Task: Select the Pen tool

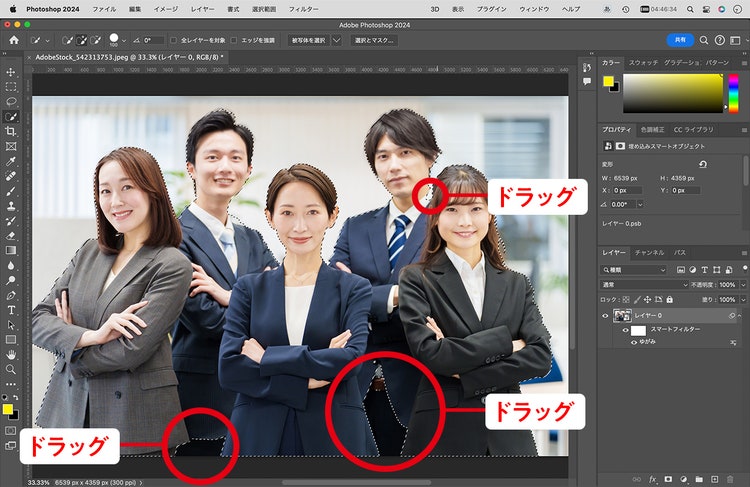Action: (x=11, y=295)
